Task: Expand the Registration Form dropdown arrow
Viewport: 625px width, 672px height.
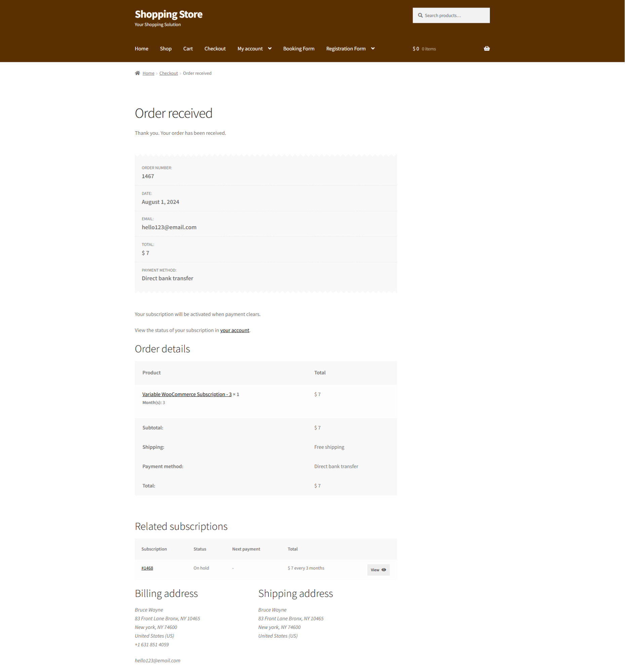Action: click(x=373, y=49)
